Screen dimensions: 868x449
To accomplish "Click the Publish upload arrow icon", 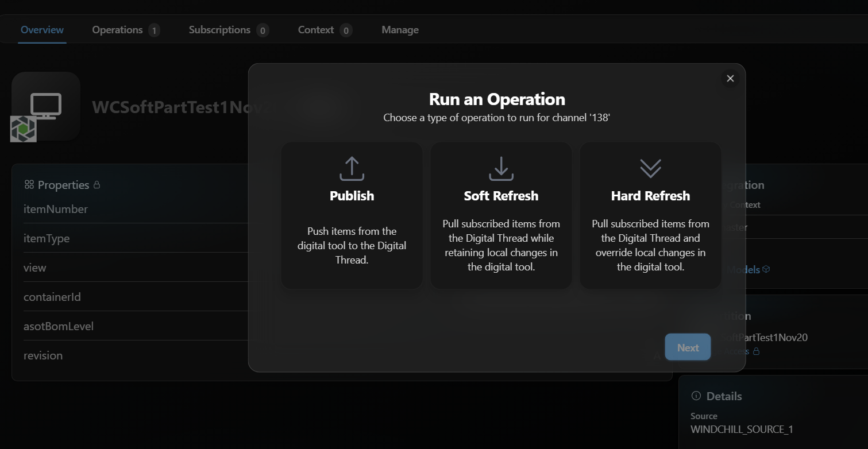I will pos(352,169).
